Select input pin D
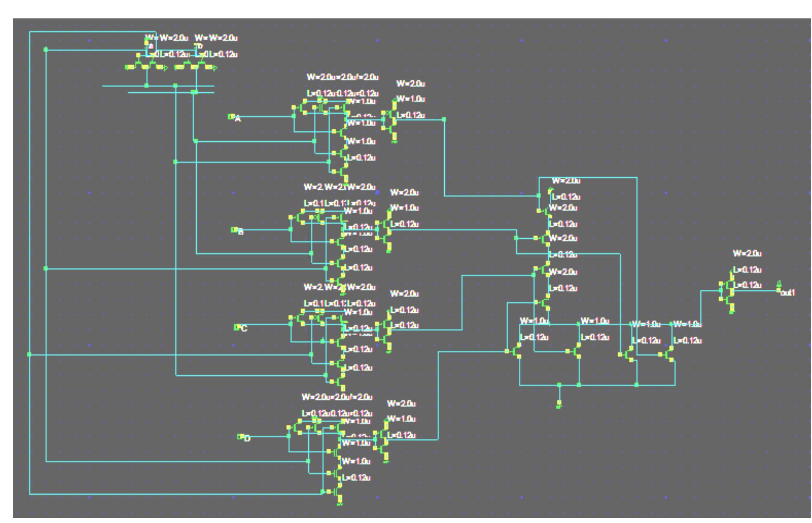This screenshot has width=812, height=523. point(241,436)
